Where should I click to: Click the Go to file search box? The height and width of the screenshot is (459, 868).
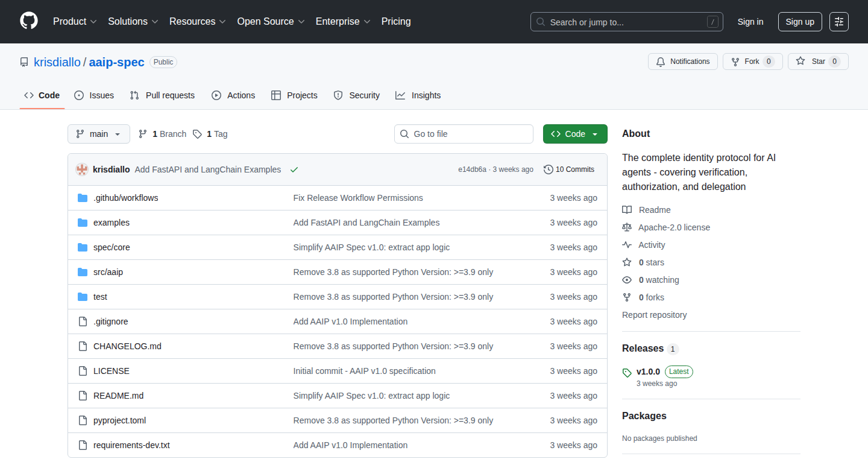pos(464,134)
